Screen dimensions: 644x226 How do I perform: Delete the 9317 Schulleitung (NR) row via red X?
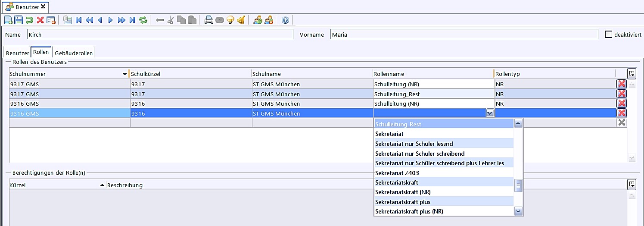(x=621, y=84)
